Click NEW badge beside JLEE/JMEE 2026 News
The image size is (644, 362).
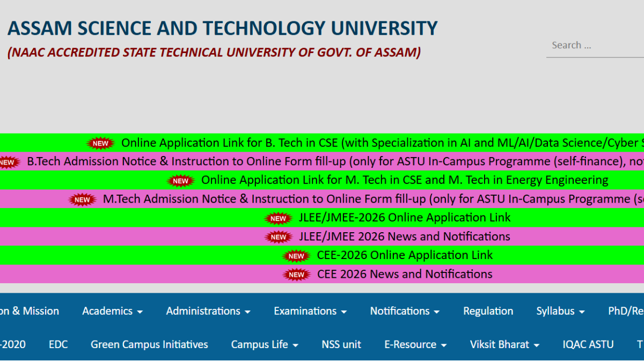point(278,237)
